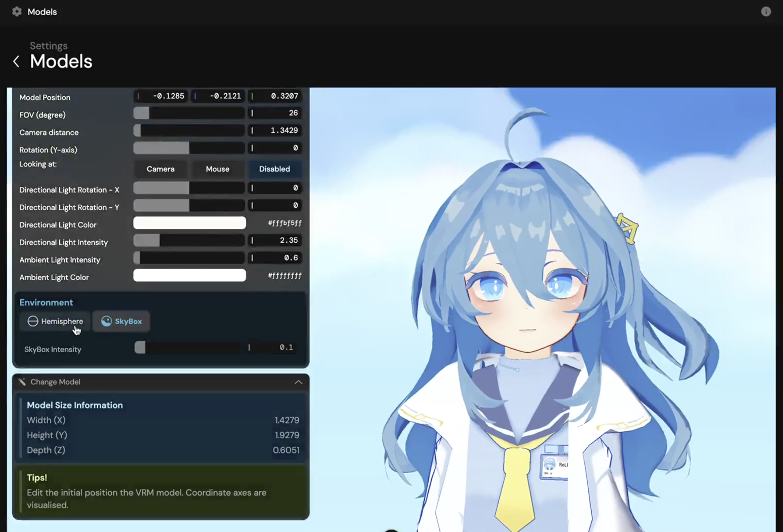Click the Model Size Information heading
783x532 pixels.
coord(75,405)
